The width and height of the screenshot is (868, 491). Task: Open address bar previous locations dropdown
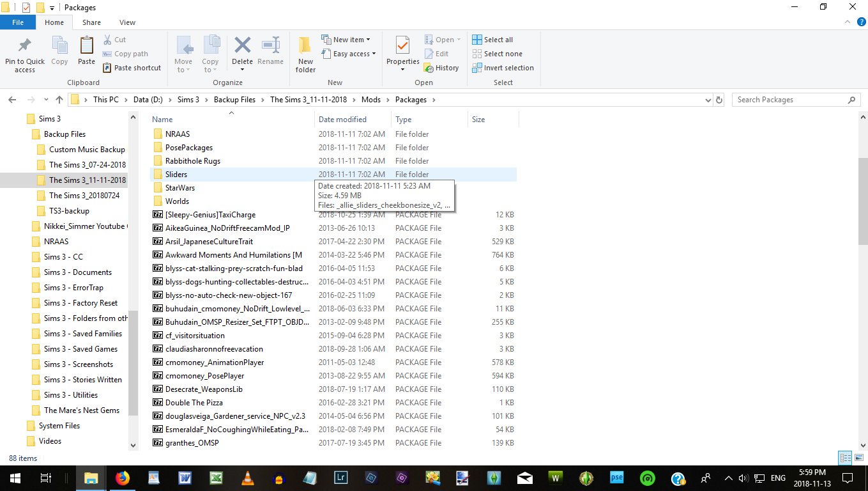pos(707,100)
